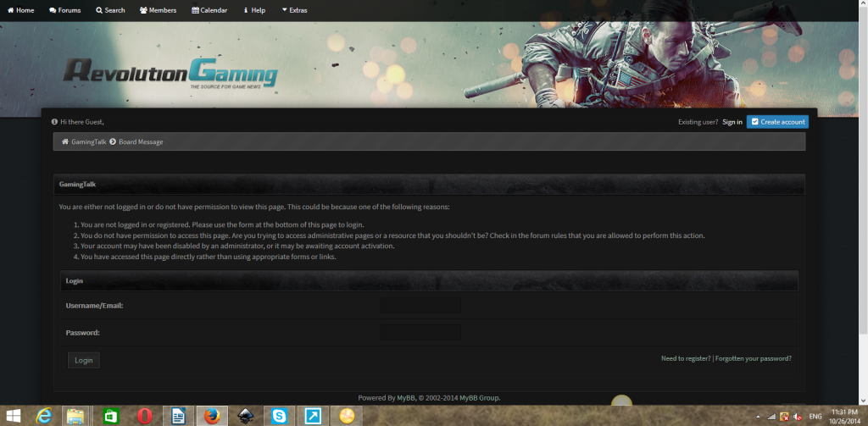Open the network signal tray icon
The height and width of the screenshot is (426, 868).
[771, 416]
